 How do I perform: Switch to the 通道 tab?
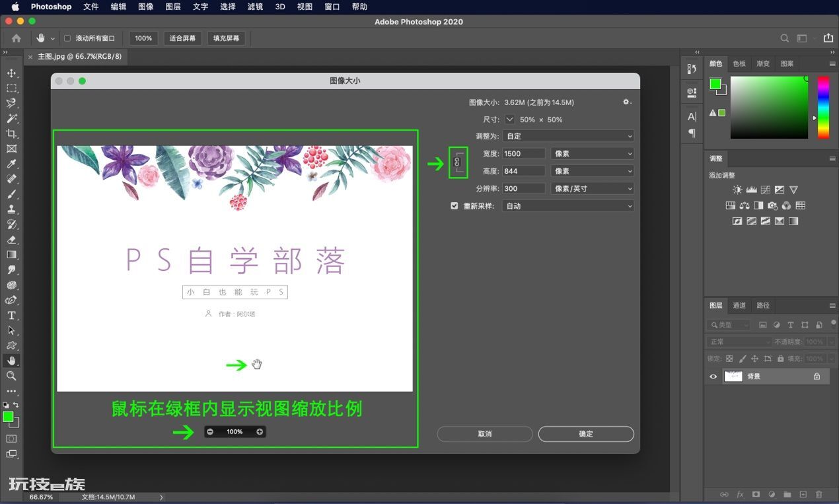tap(739, 305)
